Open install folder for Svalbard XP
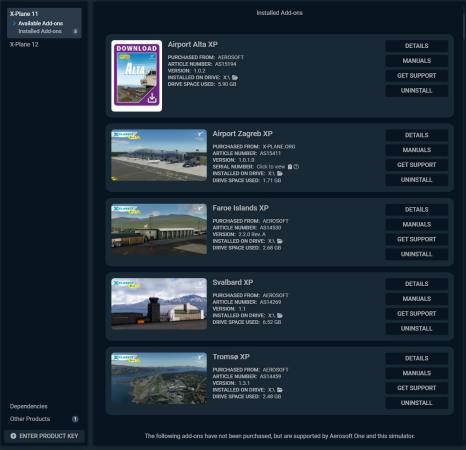This screenshot has width=466, height=450. point(280,315)
